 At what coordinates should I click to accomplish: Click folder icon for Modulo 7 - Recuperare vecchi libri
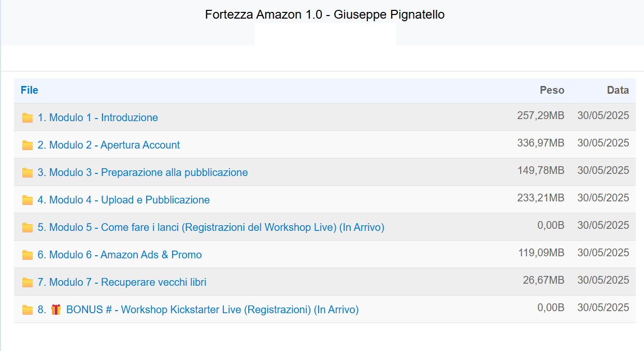coord(27,282)
